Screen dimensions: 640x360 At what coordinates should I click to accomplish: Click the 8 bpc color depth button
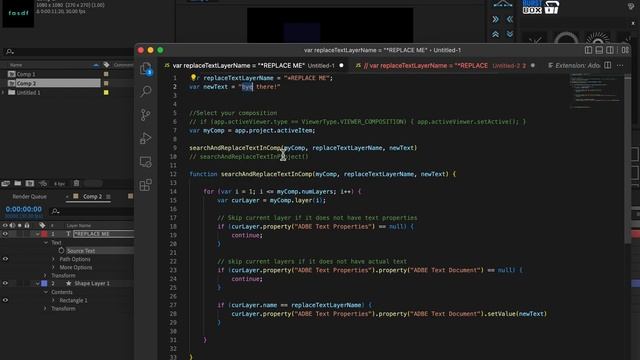(60, 184)
